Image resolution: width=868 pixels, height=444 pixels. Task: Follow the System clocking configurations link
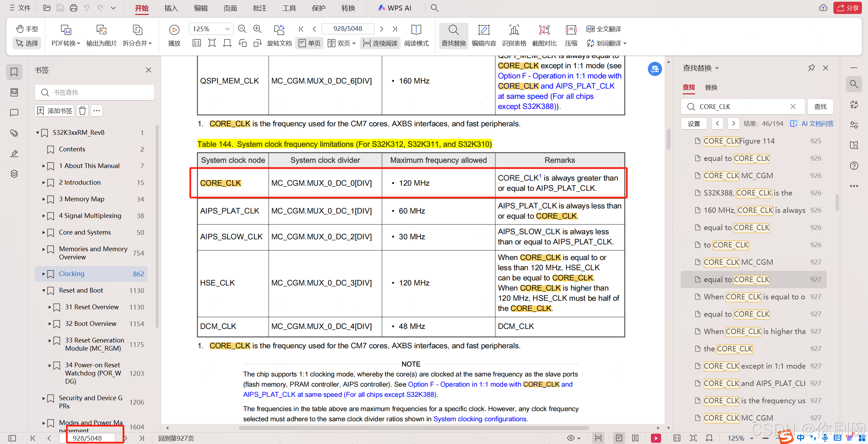pyautogui.click(x=480, y=419)
